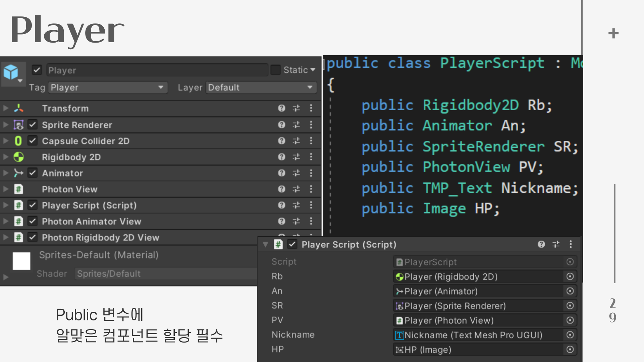The width and height of the screenshot is (644, 362).
Task: Click object picker for Nickname field
Action: coord(570,335)
